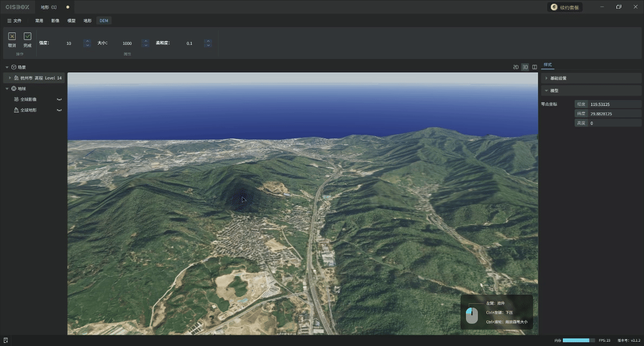Expand the 杭州市 高程 Level 14 node
Viewport: 644px width, 346px height.
tap(10, 78)
